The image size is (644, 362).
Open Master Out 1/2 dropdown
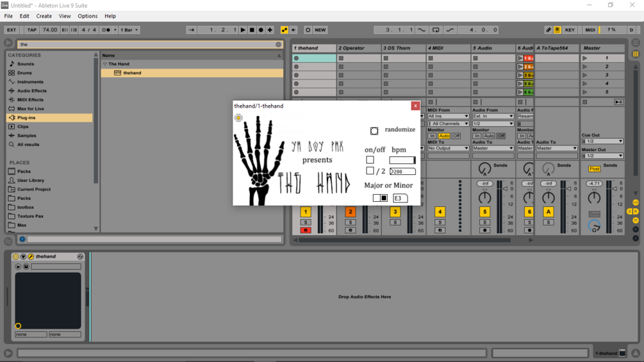click(602, 156)
